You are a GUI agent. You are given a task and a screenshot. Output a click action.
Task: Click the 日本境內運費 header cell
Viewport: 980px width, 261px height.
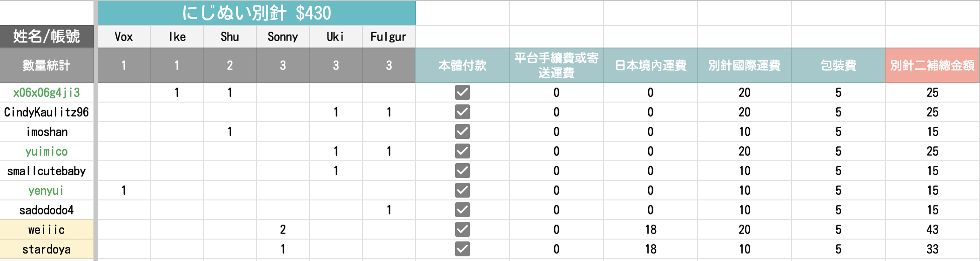click(651, 65)
